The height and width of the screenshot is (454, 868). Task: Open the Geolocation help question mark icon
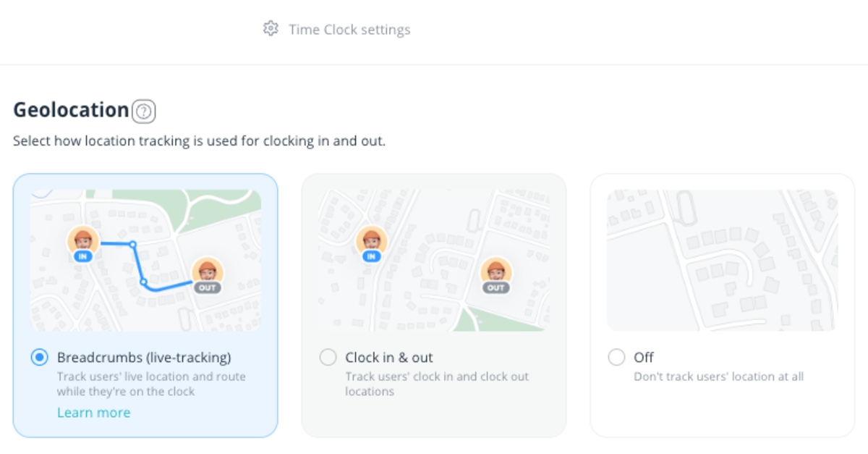click(142, 111)
